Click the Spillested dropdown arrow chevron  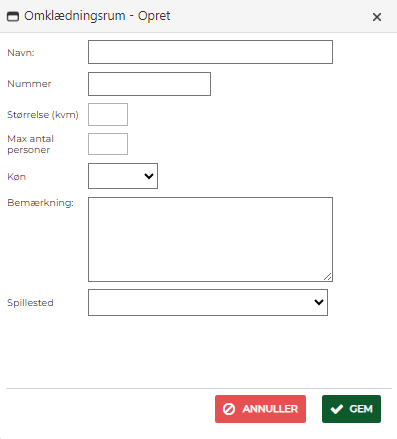coord(319,302)
